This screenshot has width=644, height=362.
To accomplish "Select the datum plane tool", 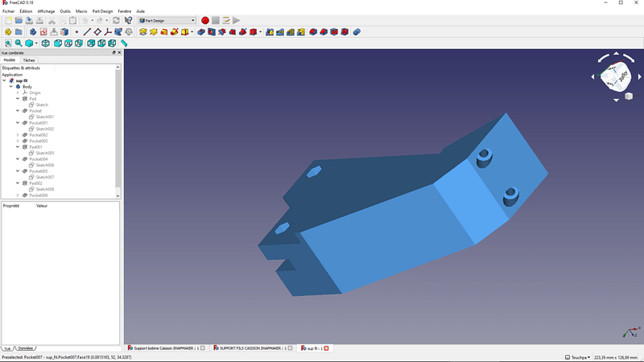I will pyautogui.click(x=97, y=32).
